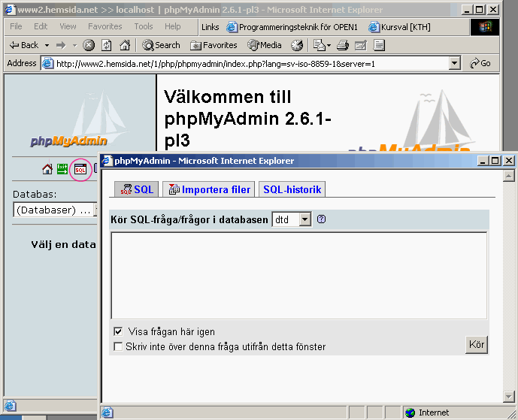Click the Home icon in phpMyAdmin sidebar
The width and height of the screenshot is (518, 420).
pos(47,169)
